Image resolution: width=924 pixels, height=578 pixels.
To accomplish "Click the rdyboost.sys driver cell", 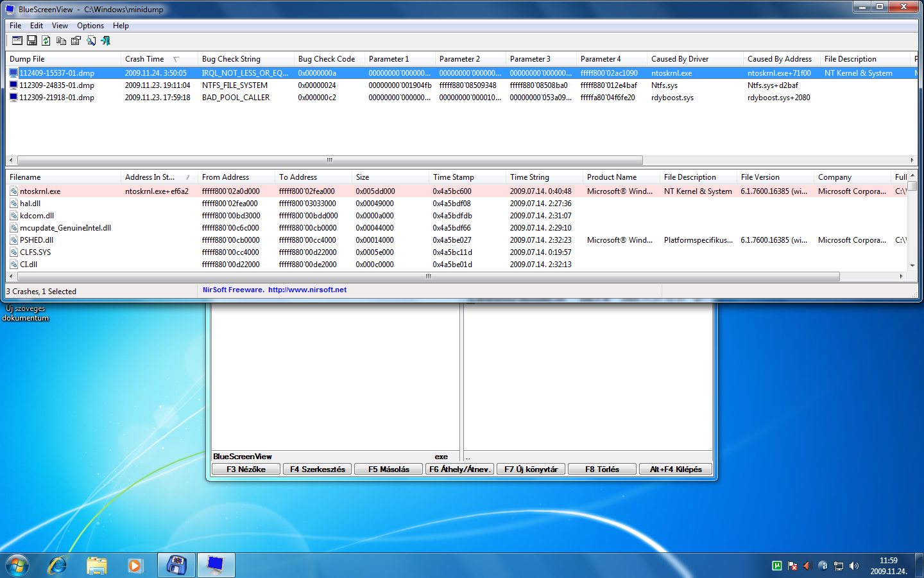I will pyautogui.click(x=672, y=98).
